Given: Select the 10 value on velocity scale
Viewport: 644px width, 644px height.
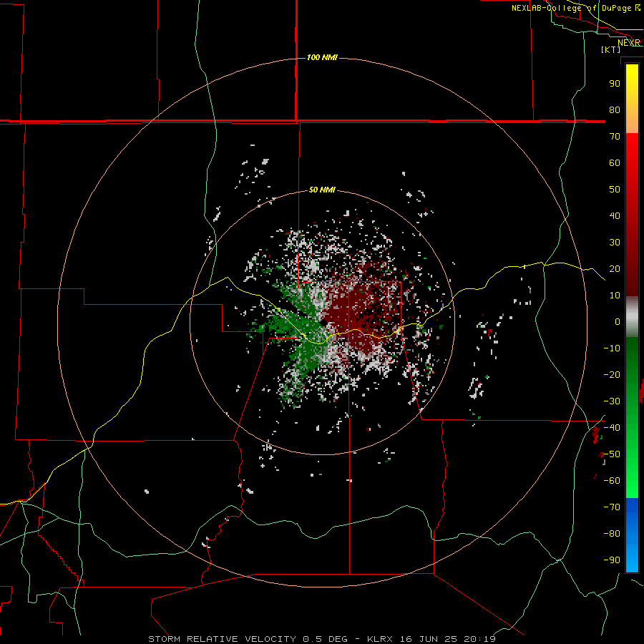Looking at the screenshot, I should 615,296.
